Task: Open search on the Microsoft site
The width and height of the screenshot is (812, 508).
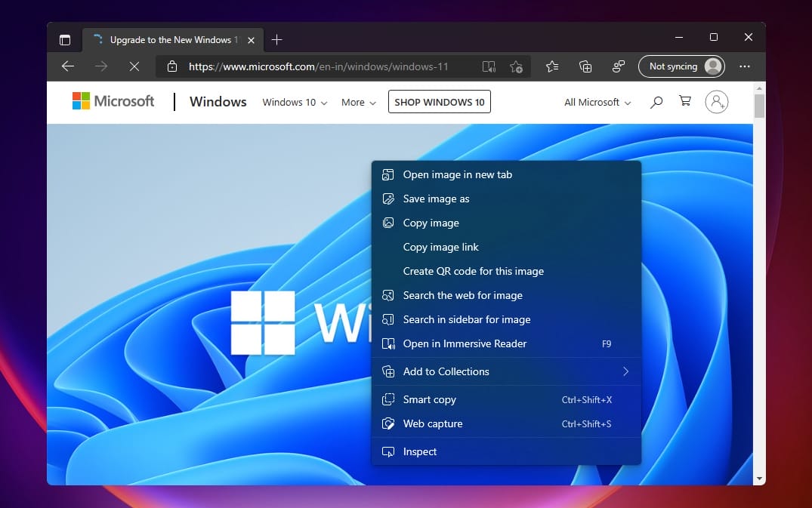Action: click(x=656, y=101)
